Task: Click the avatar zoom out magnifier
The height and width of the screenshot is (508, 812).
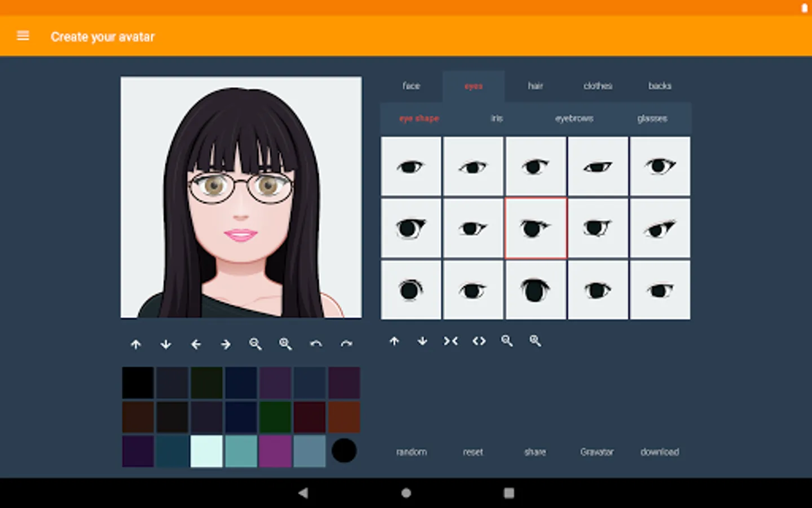Action: pyautogui.click(x=255, y=344)
